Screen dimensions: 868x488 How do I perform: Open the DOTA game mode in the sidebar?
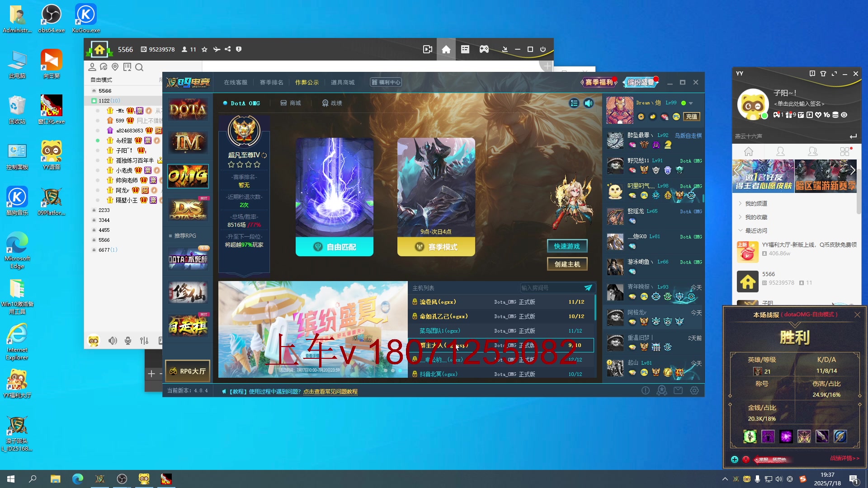coord(188,109)
